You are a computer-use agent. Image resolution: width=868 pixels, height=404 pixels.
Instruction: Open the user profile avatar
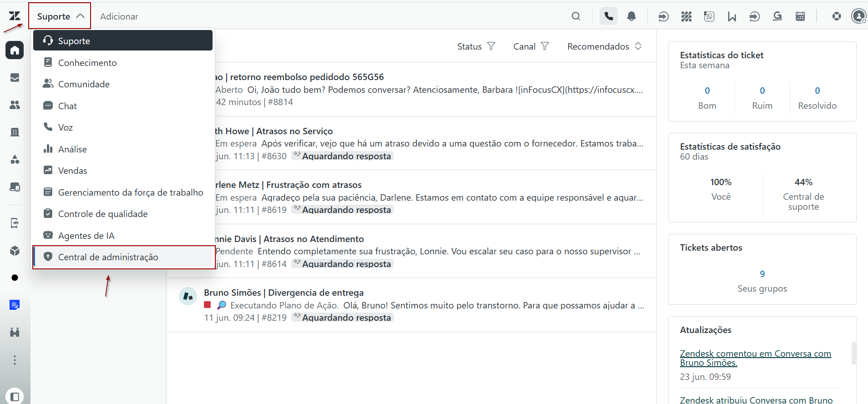[859, 16]
